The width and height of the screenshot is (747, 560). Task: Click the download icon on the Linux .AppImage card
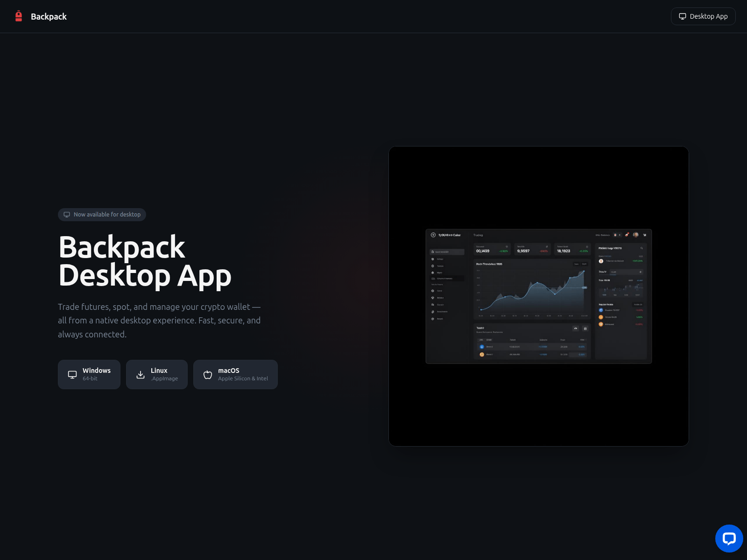pos(140,374)
